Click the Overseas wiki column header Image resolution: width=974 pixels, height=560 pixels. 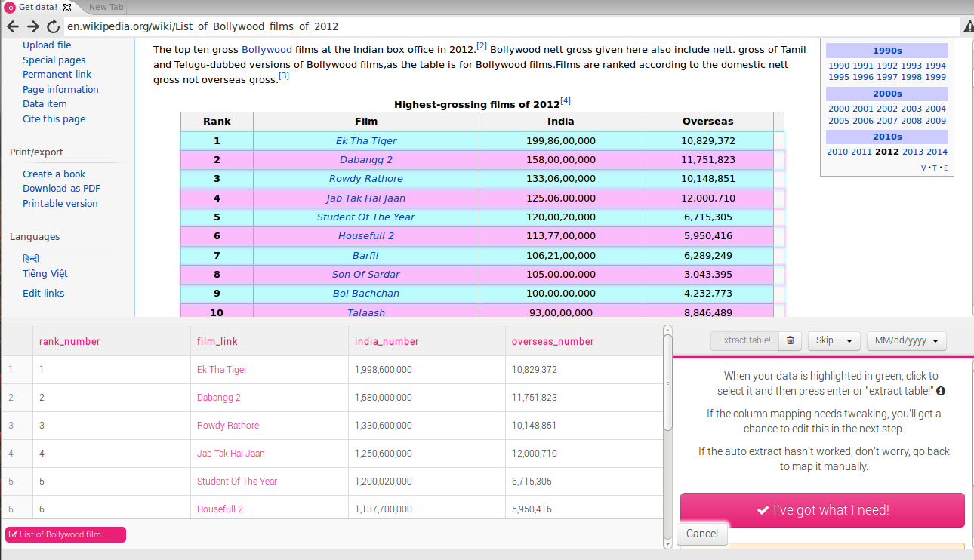(708, 121)
